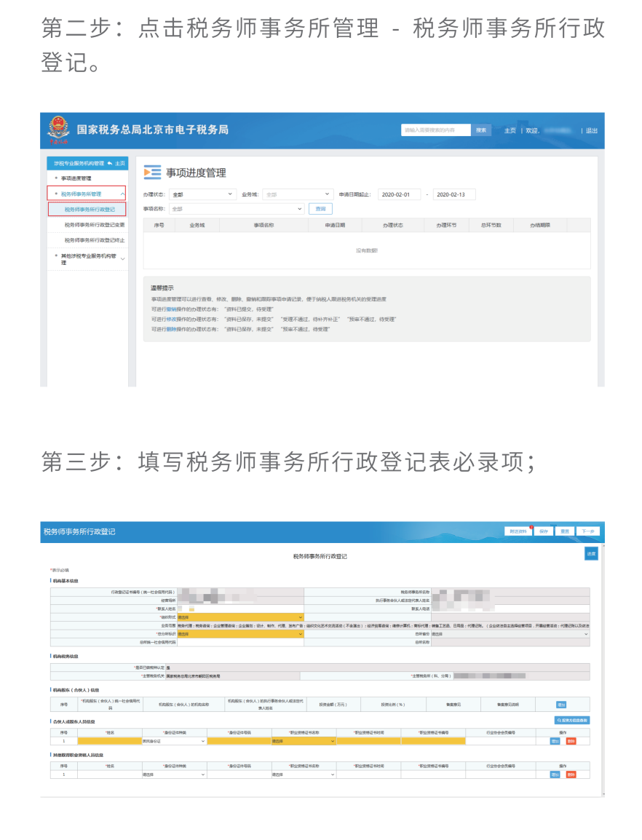The height and width of the screenshot is (840, 642).
Task: Click the 办结期限 column header
Action: coord(539,225)
